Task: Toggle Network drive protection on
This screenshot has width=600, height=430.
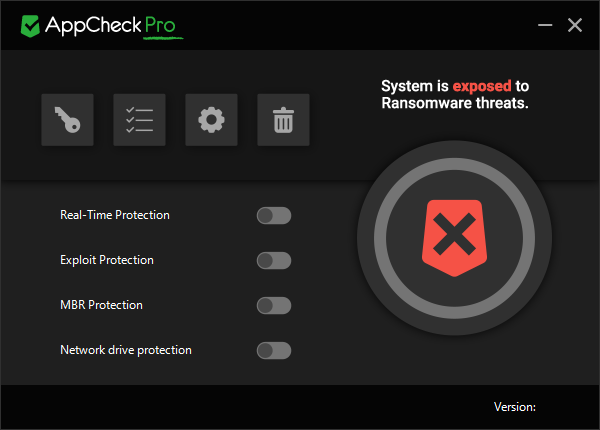Action: (273, 350)
